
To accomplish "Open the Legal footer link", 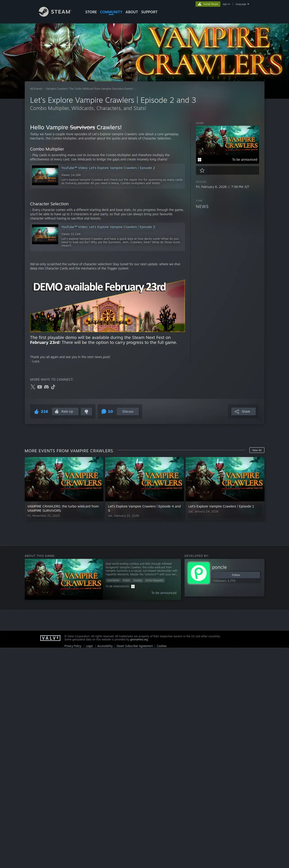I will tap(89, 646).
